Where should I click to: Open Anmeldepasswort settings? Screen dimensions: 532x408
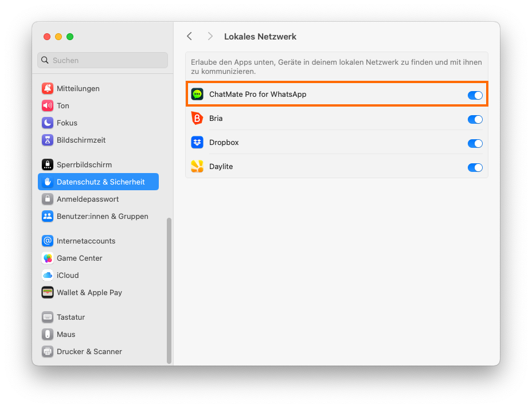click(x=99, y=199)
